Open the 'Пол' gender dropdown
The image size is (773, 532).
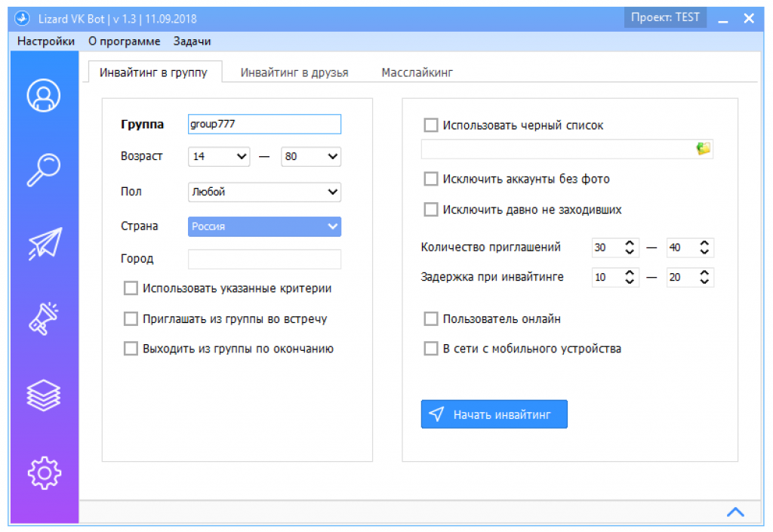264,192
